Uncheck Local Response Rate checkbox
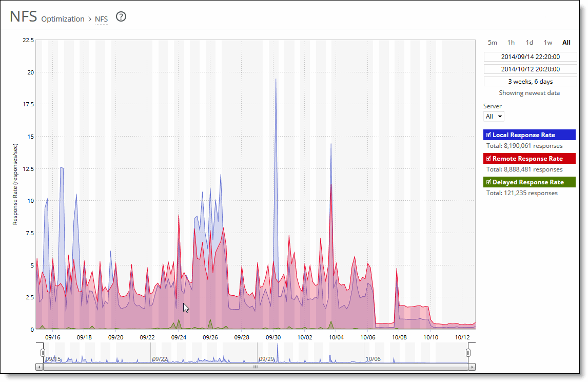 pyautogui.click(x=489, y=135)
